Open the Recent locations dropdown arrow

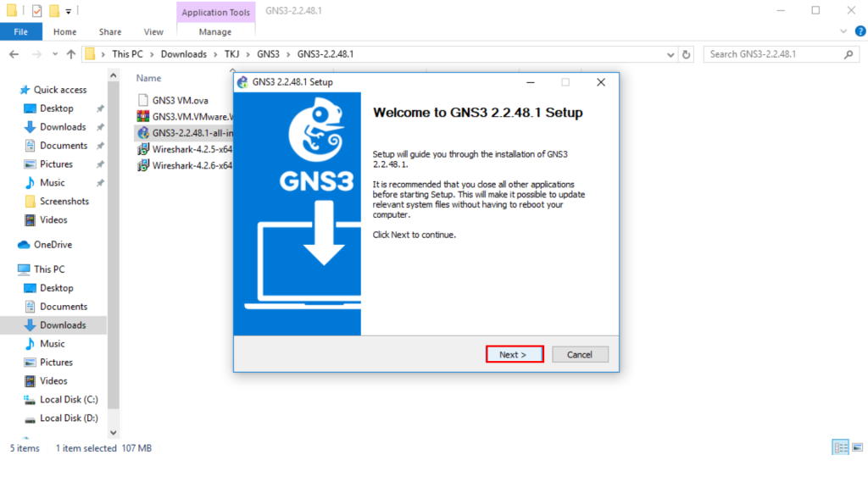[x=53, y=54]
